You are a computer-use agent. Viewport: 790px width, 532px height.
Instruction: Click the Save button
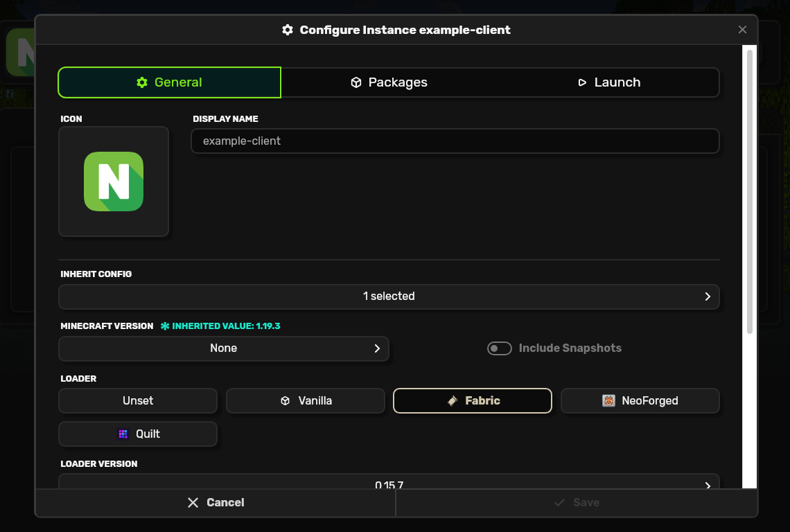577,503
